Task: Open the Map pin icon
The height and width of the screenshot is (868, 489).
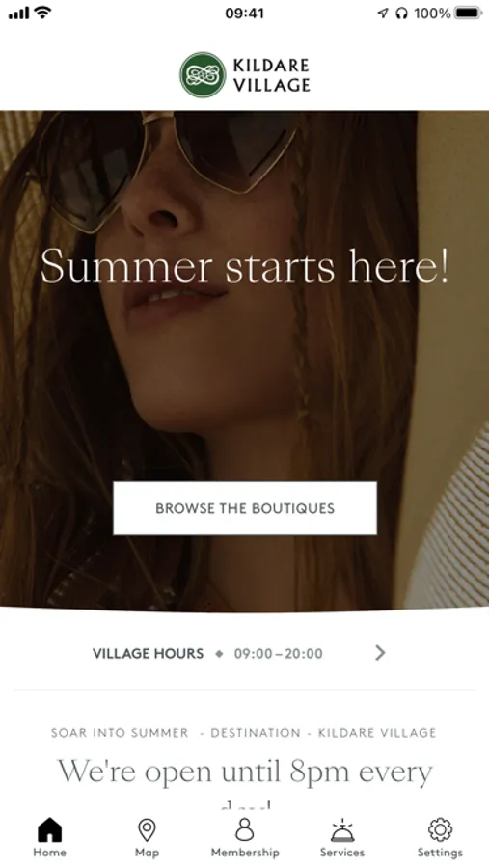Action: 147,829
